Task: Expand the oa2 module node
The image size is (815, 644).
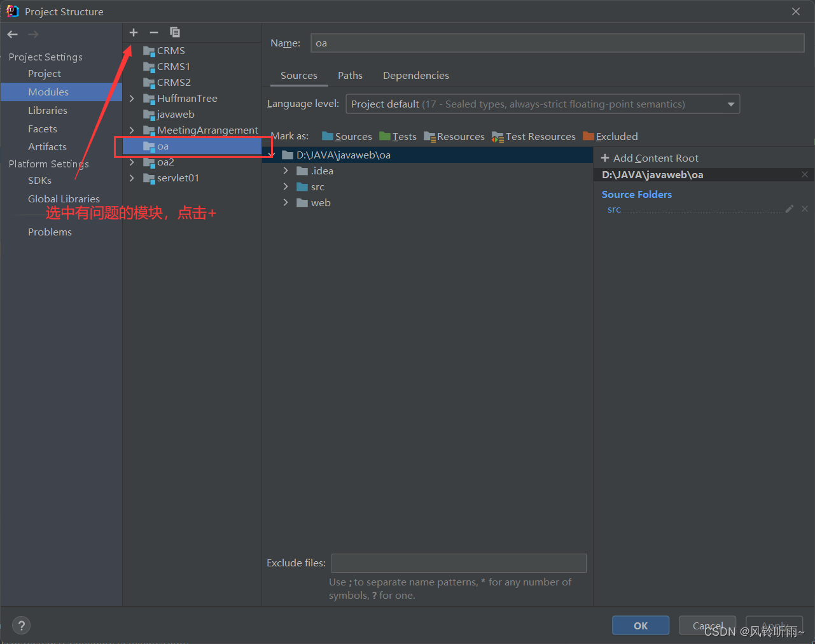Action: pos(132,162)
